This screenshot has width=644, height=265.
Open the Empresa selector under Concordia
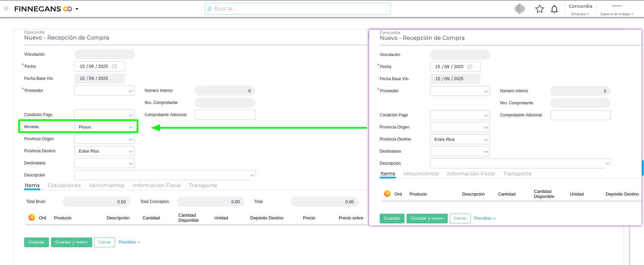point(581,14)
